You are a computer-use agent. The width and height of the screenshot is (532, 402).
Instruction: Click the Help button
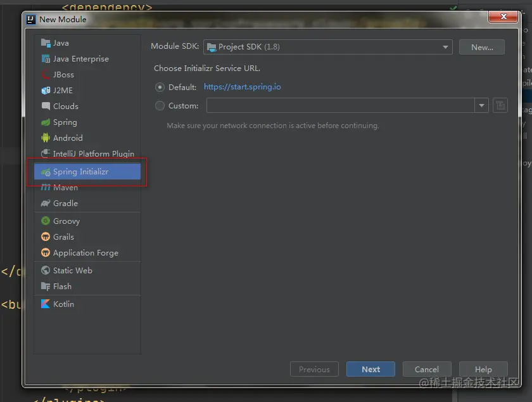pyautogui.click(x=483, y=369)
